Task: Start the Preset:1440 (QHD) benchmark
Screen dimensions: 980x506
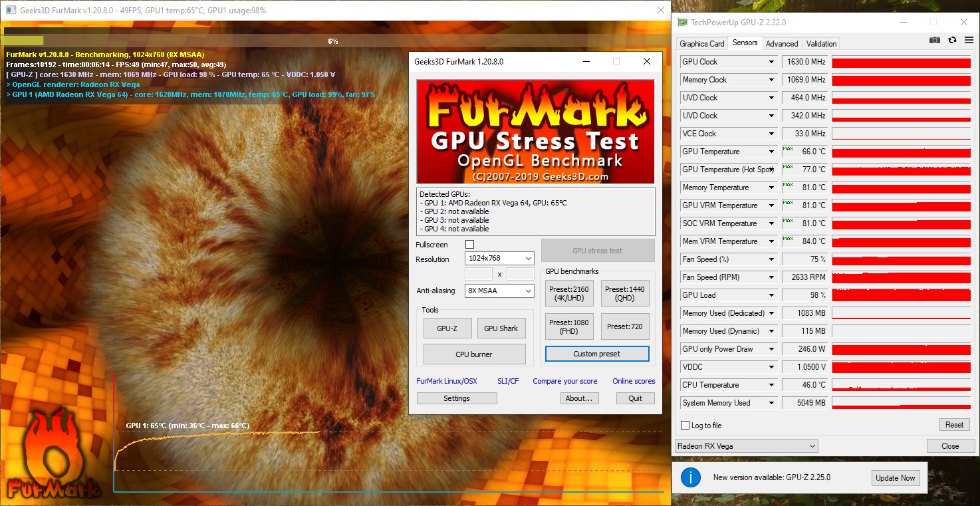Action: 625,293
